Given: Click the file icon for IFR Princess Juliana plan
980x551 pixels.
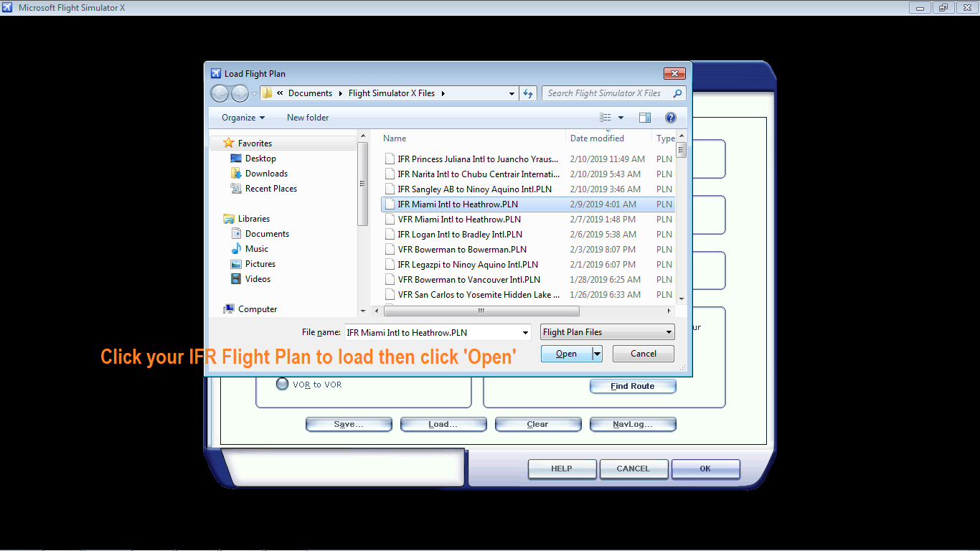Looking at the screenshot, I should (x=390, y=159).
